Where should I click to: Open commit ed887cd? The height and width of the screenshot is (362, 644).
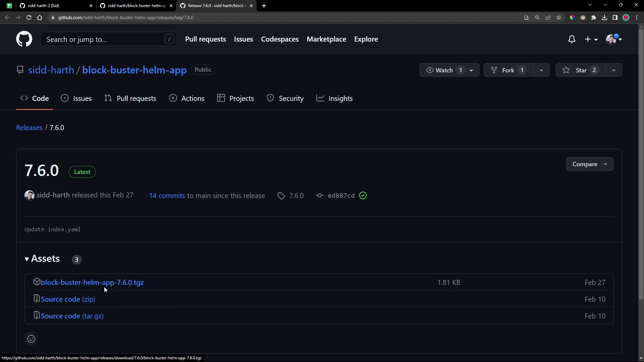tap(341, 196)
